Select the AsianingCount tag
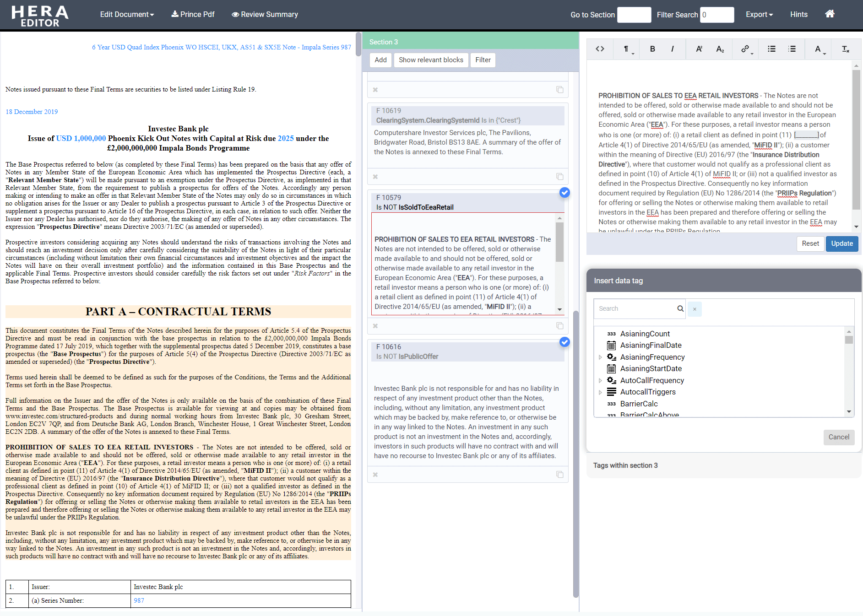This screenshot has height=616, width=863. (x=645, y=334)
